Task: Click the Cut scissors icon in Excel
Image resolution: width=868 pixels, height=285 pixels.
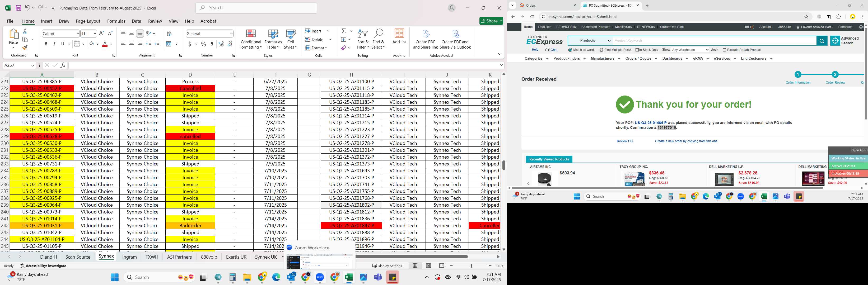Action: tap(25, 31)
